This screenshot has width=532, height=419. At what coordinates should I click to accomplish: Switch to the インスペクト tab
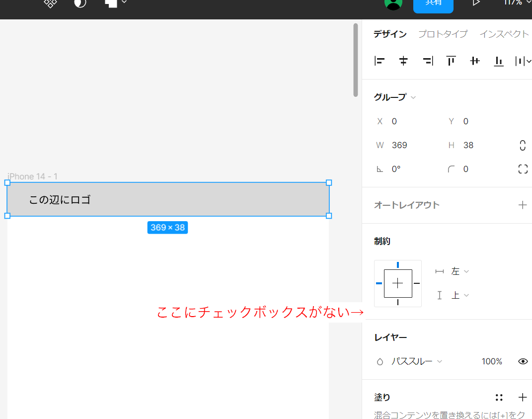tap(504, 34)
